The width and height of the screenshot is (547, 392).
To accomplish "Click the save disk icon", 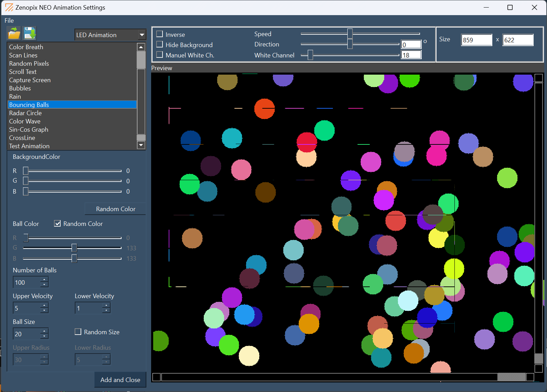I will click(30, 34).
